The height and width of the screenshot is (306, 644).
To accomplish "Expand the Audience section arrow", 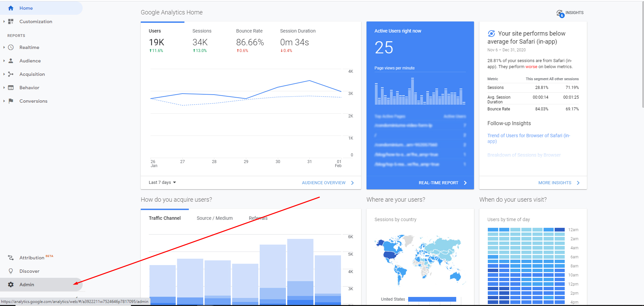I will (x=4, y=61).
